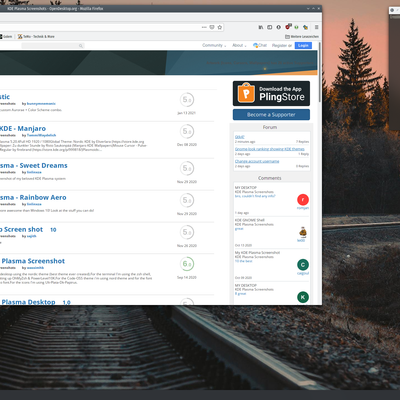The width and height of the screenshot is (400, 400).
Task: Open 'Sweet Dreams' screenshot entry
Action: point(33,165)
